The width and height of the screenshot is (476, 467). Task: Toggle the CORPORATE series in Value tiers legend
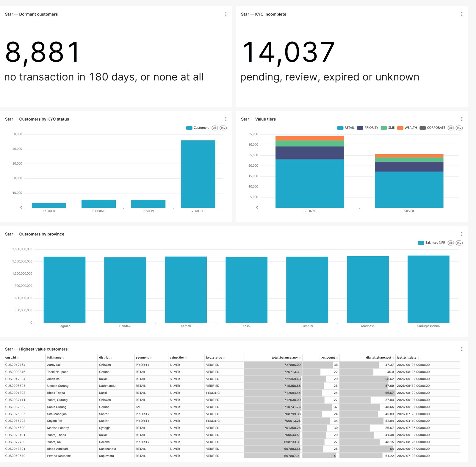pos(432,128)
